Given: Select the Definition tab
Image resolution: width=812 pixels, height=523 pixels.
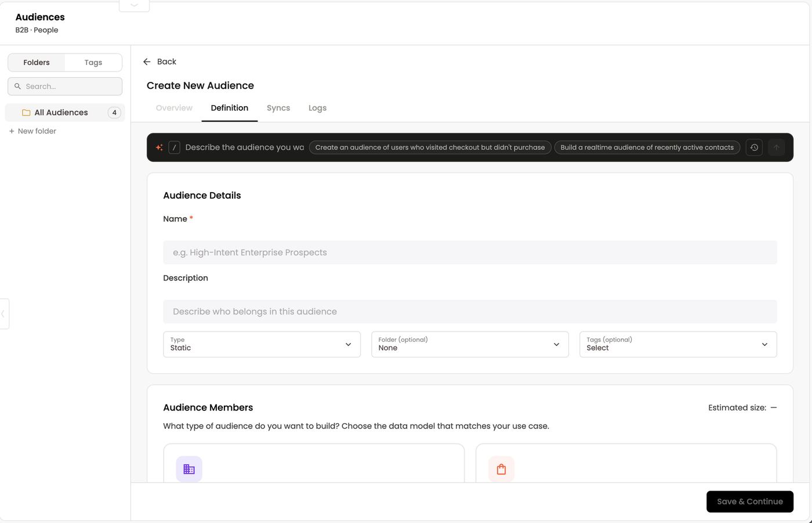Looking at the screenshot, I should (230, 108).
